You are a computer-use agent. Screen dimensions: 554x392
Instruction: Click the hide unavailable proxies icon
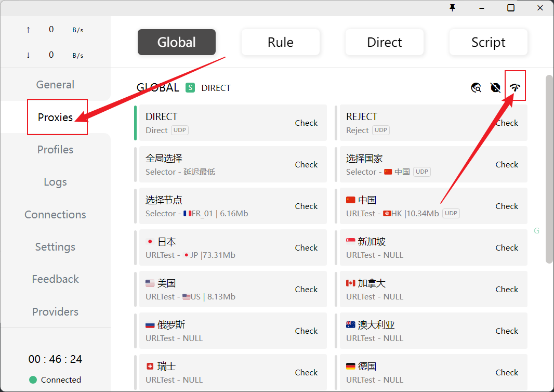click(x=495, y=87)
